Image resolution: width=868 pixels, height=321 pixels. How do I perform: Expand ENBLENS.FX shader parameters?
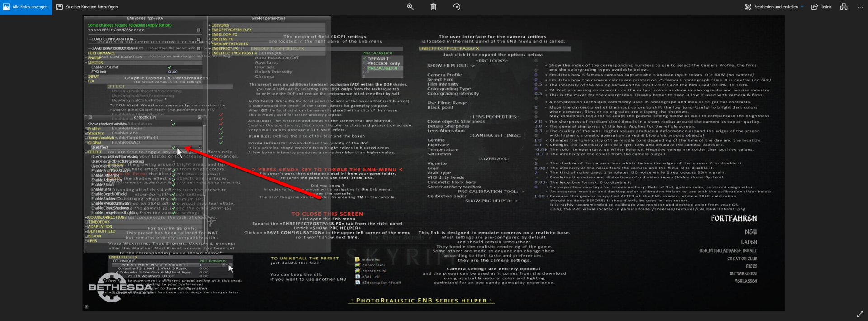point(210,39)
